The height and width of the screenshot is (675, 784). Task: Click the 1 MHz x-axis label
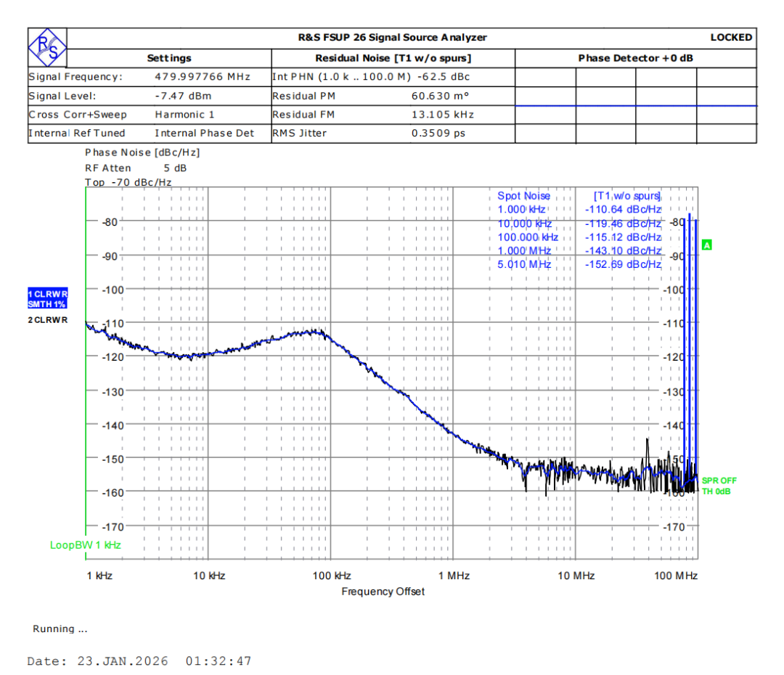[x=454, y=576]
